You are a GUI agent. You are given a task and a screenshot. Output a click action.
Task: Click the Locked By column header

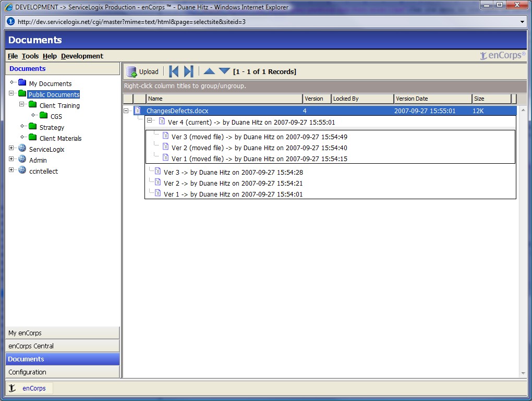pos(362,99)
